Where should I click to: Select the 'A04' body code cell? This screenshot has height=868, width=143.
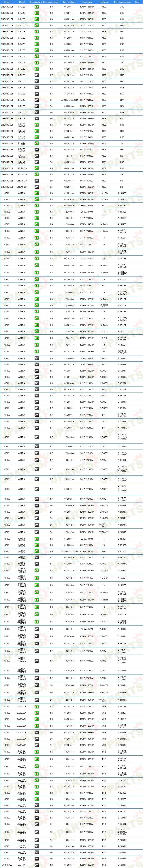(x=104, y=552)
